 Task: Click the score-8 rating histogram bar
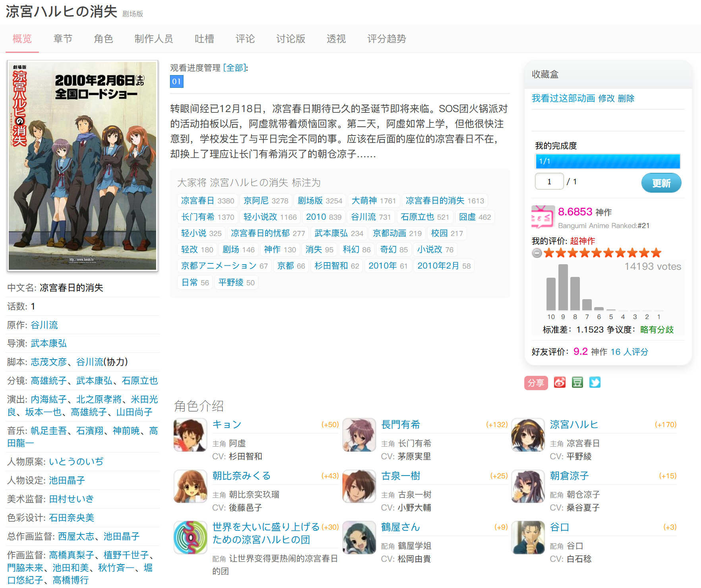575,294
